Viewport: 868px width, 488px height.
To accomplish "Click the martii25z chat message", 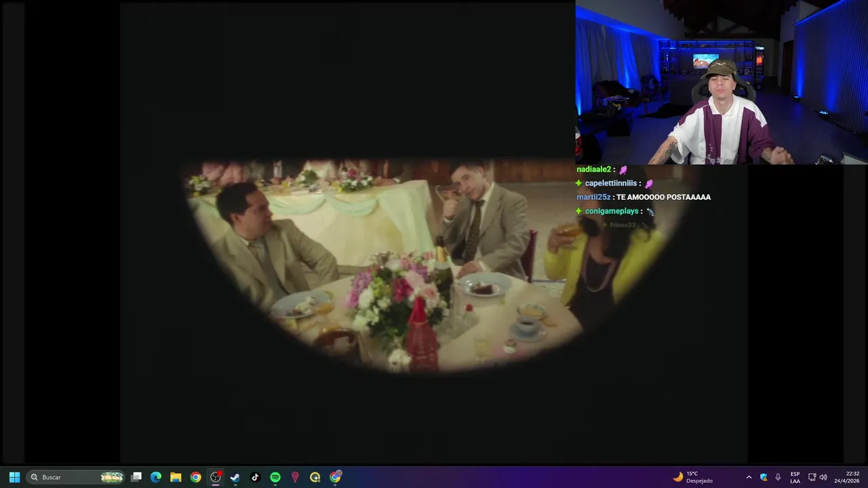I will (644, 197).
